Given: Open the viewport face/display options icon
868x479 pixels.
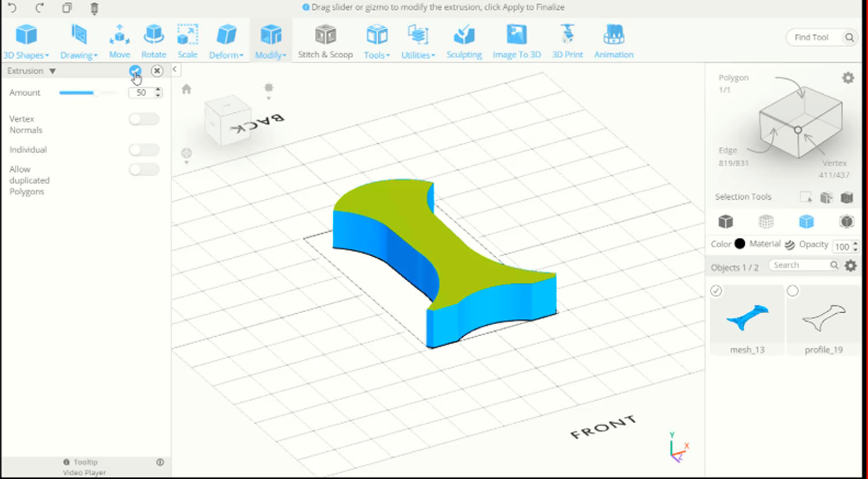Looking at the screenshot, I should [x=186, y=155].
